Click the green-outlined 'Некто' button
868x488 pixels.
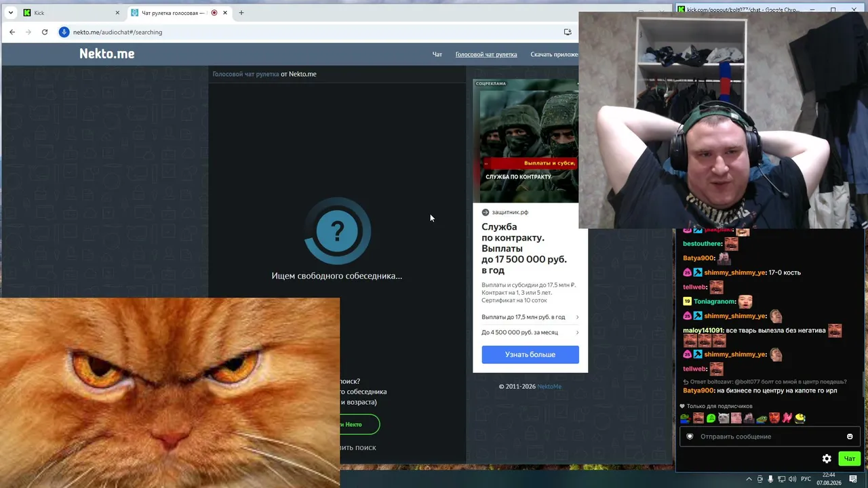[x=359, y=424]
